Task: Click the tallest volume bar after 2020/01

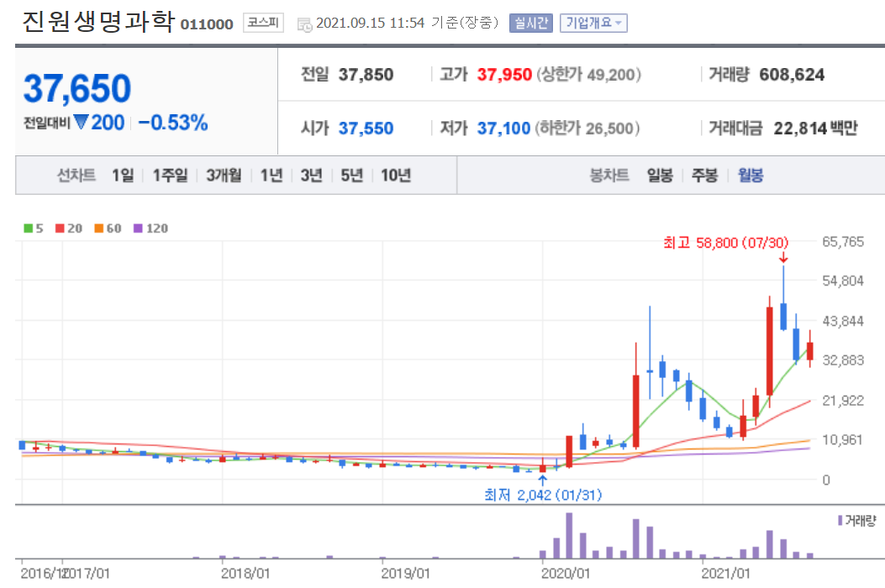Action: [x=569, y=536]
